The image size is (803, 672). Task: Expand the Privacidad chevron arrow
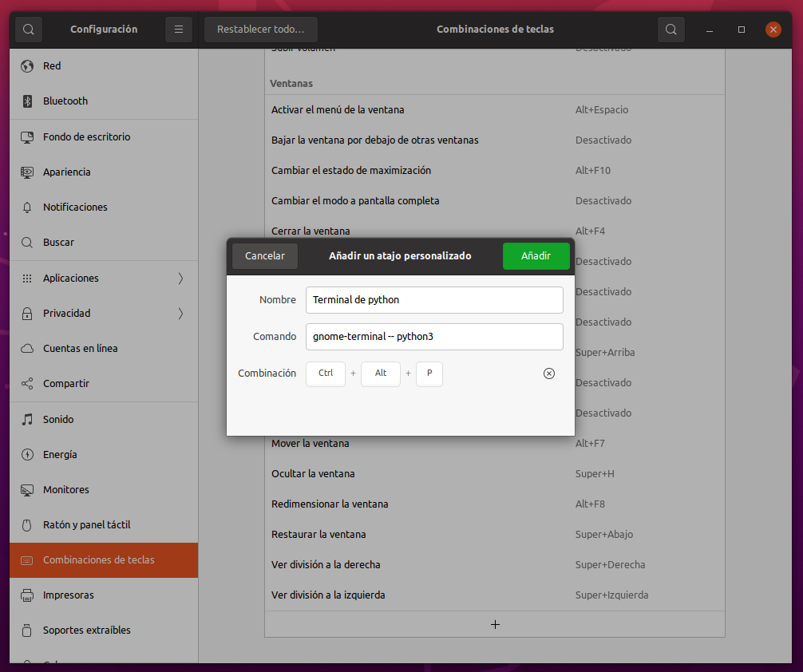(x=180, y=314)
